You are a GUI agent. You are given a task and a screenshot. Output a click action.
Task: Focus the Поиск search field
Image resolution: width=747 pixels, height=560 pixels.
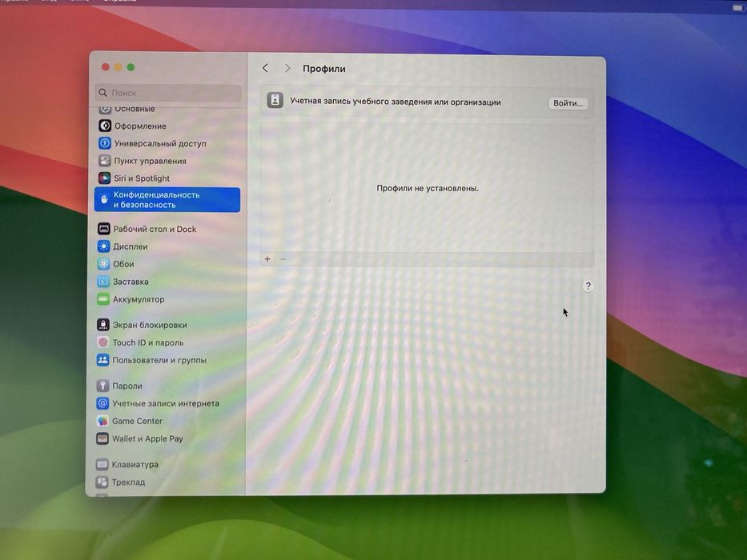click(168, 93)
